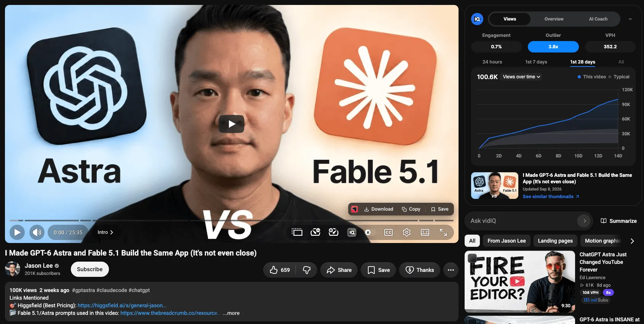This screenshot has width=644, height=324.
Task: Open the #gptastra hashtag
Action: coord(83,290)
